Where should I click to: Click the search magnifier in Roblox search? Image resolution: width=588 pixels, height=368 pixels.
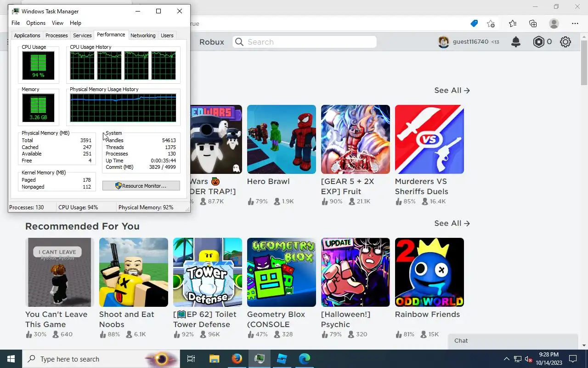click(x=239, y=42)
